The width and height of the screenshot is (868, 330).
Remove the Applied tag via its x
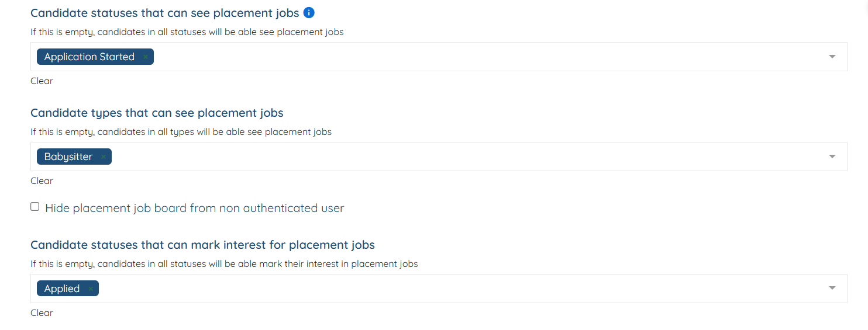[x=91, y=289]
